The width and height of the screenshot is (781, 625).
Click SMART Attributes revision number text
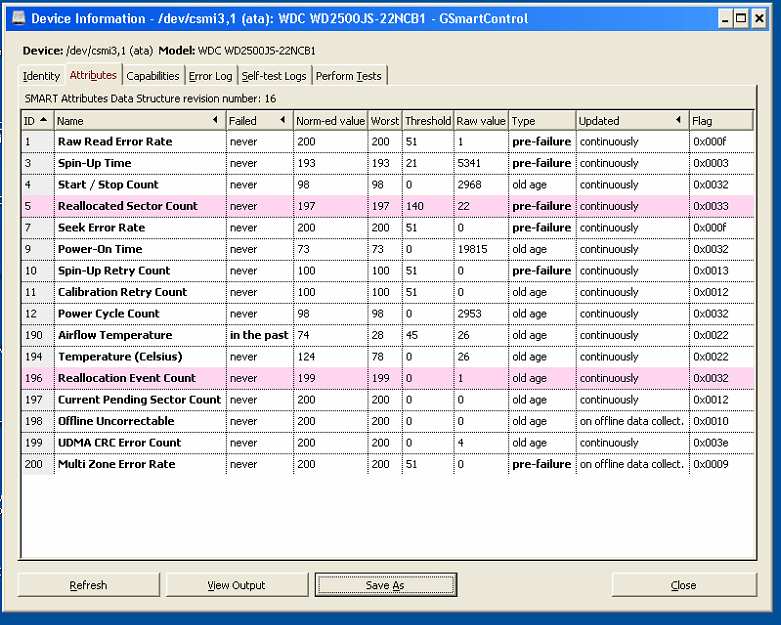(x=150, y=99)
